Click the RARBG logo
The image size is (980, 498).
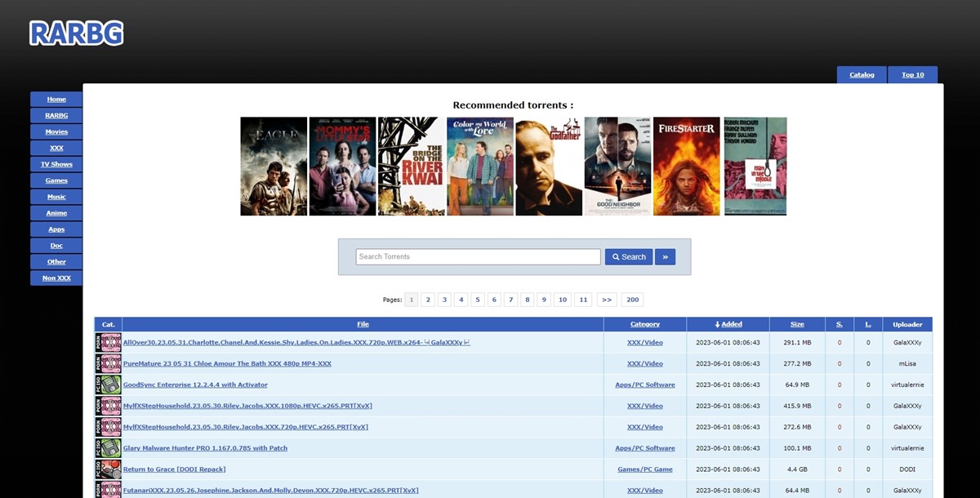(x=77, y=33)
